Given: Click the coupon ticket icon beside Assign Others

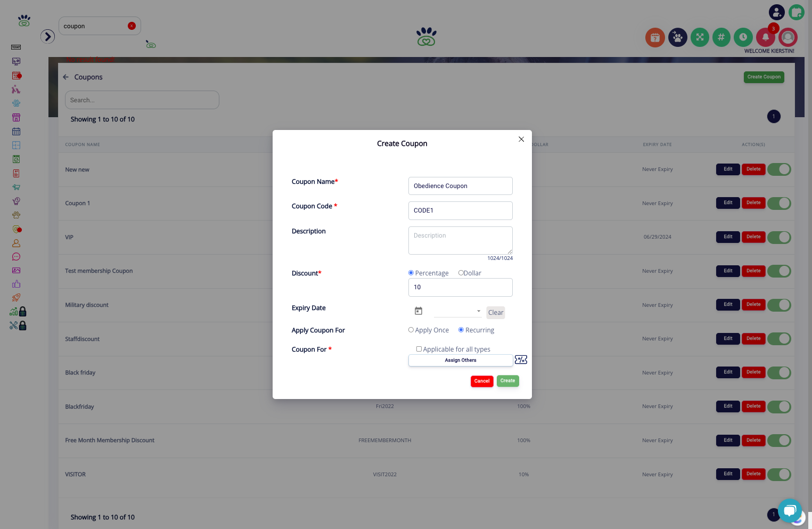Looking at the screenshot, I should pos(521,360).
